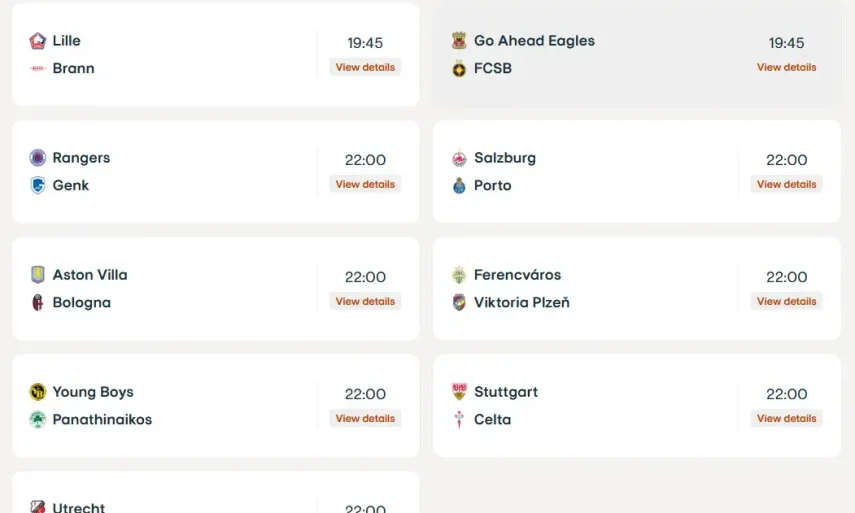Click the Young Boys club crest
The width and height of the screenshot is (855, 513).
coord(38,392)
